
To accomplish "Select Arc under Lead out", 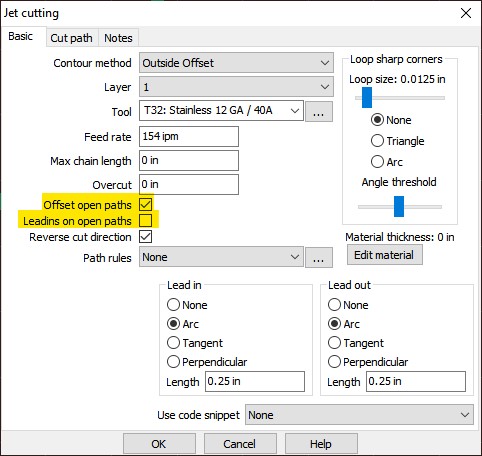I will tap(344, 324).
